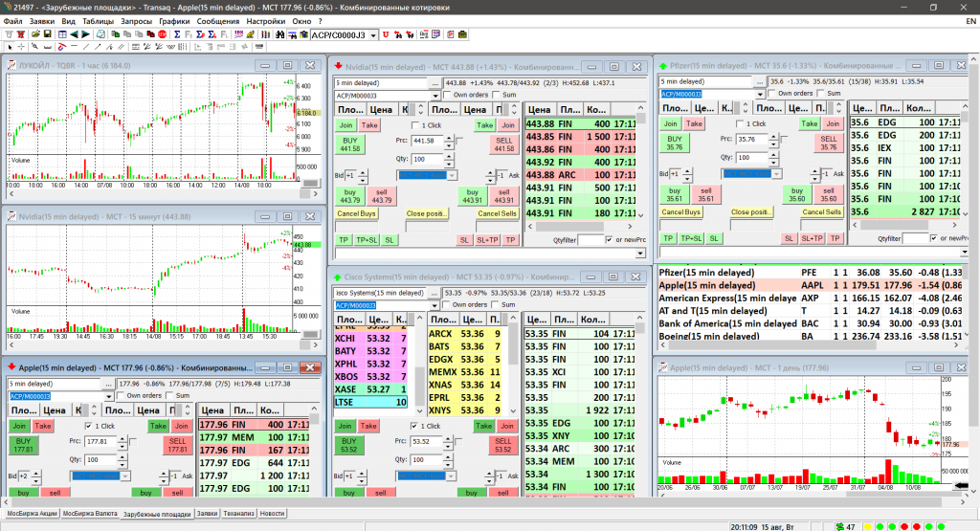Click Close positi... button in Pfizer window
The image size is (980, 531).
tap(751, 212)
